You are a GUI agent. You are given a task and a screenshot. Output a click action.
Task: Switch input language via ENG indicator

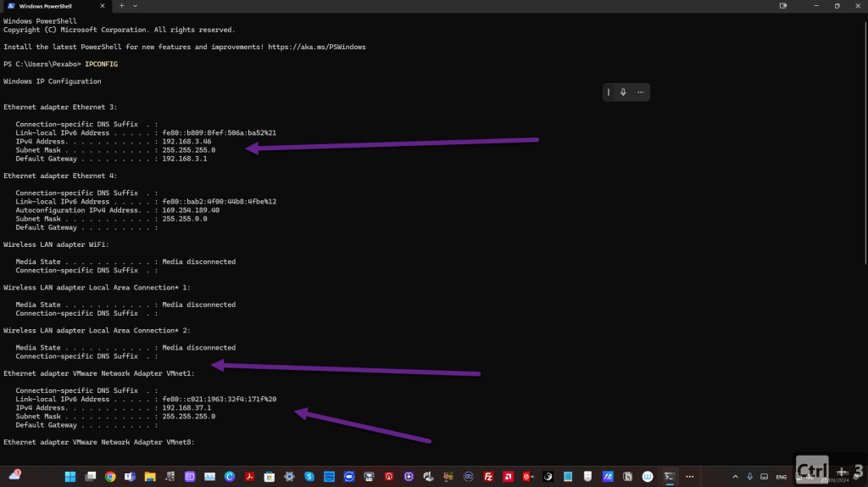pos(781,477)
